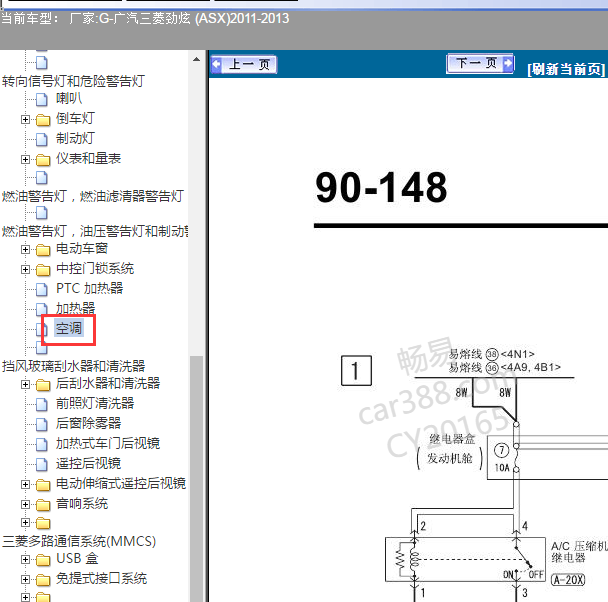This screenshot has width=608, height=602.
Task: Expand the 电动伸缩式遥控后视镜 folder node
Action: (25, 484)
